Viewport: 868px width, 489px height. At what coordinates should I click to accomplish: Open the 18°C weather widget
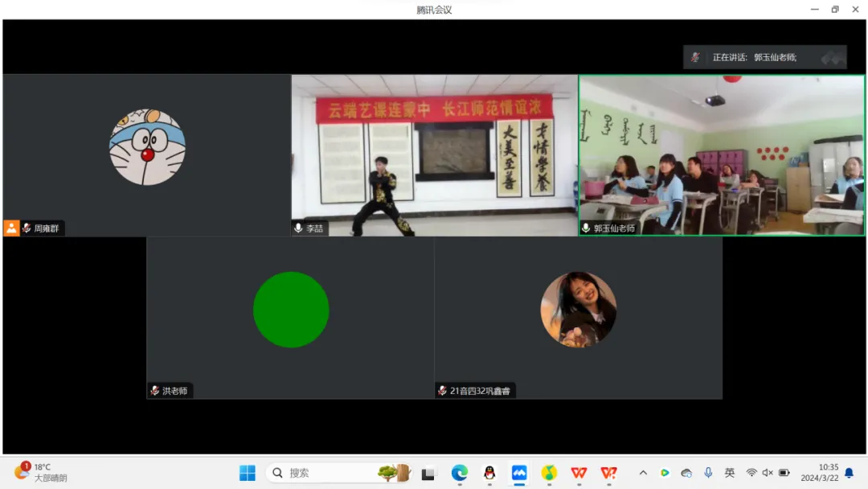pos(42,472)
